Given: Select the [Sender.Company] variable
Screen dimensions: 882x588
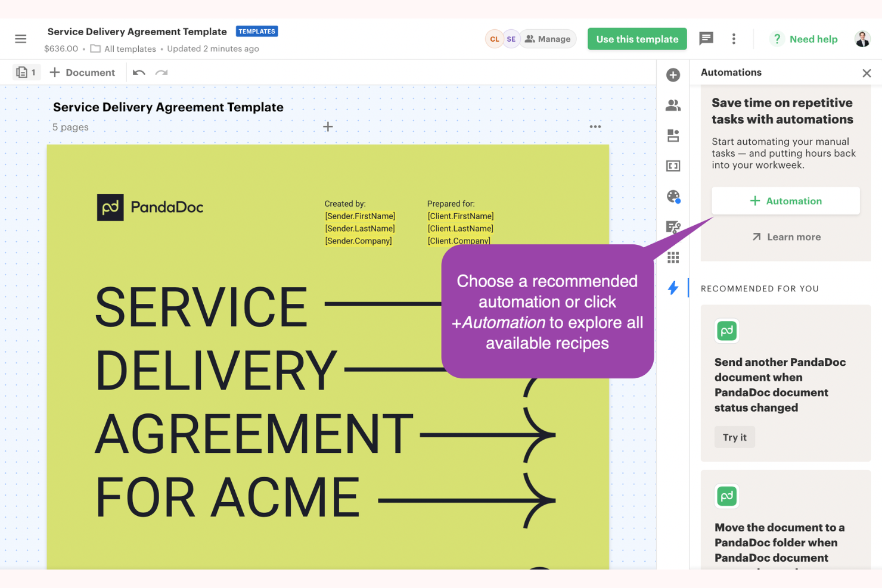Looking at the screenshot, I should (x=358, y=241).
